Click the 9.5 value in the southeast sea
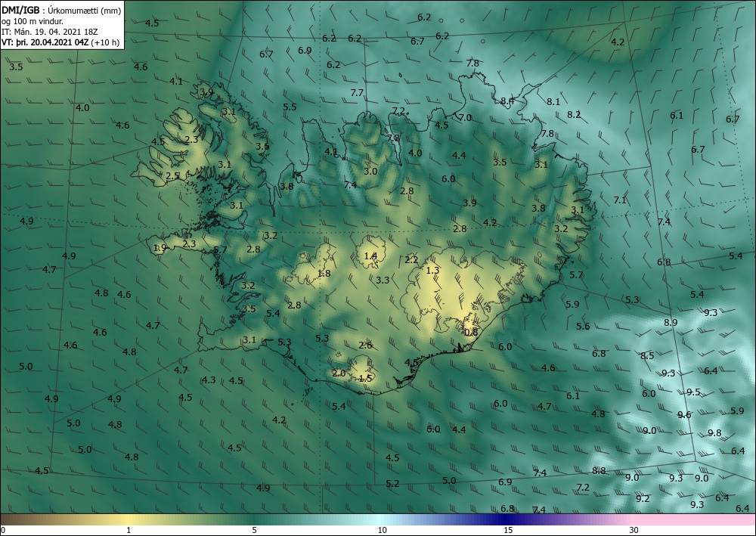 [693, 392]
